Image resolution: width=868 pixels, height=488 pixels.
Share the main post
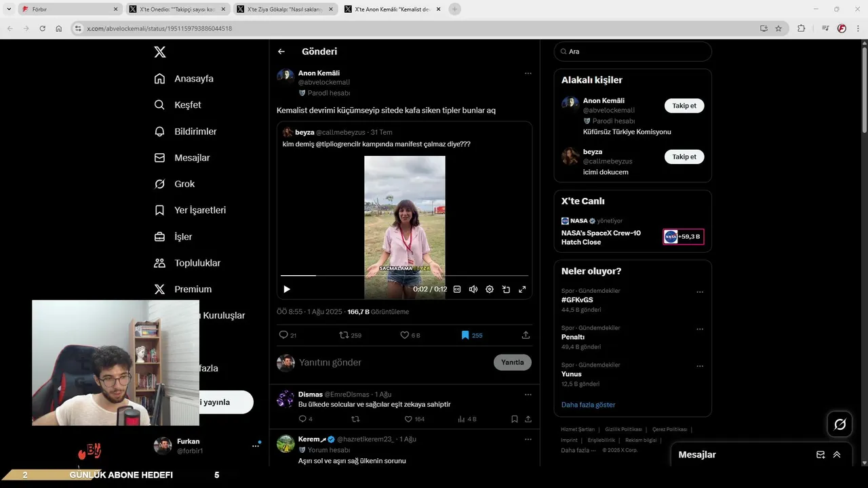pos(526,335)
